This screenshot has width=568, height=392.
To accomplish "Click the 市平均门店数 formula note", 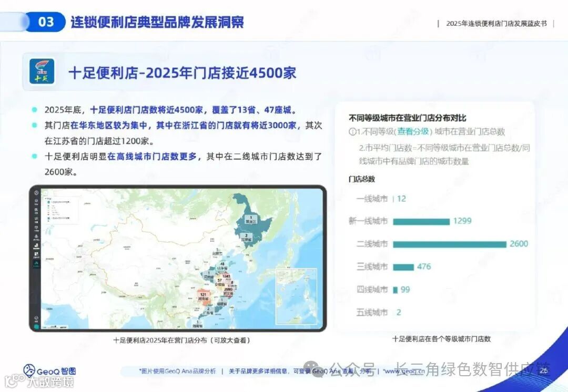I will click(x=444, y=154).
